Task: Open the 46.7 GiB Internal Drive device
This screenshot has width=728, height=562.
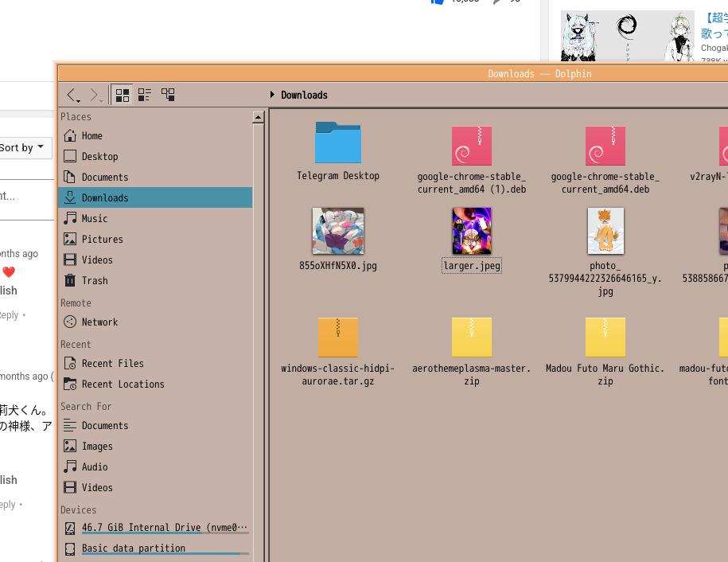Action: point(155,528)
